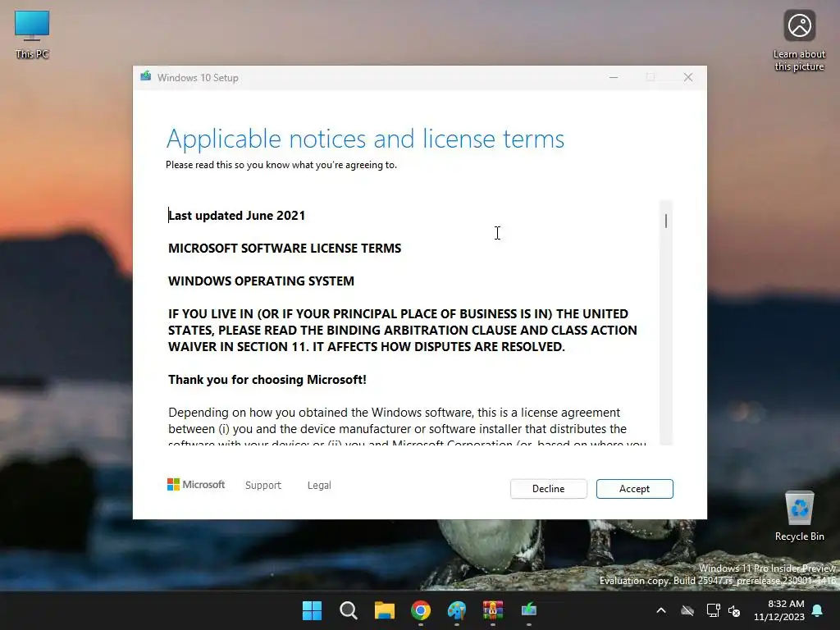
Task: Open taskbar Search
Action: pos(348,610)
